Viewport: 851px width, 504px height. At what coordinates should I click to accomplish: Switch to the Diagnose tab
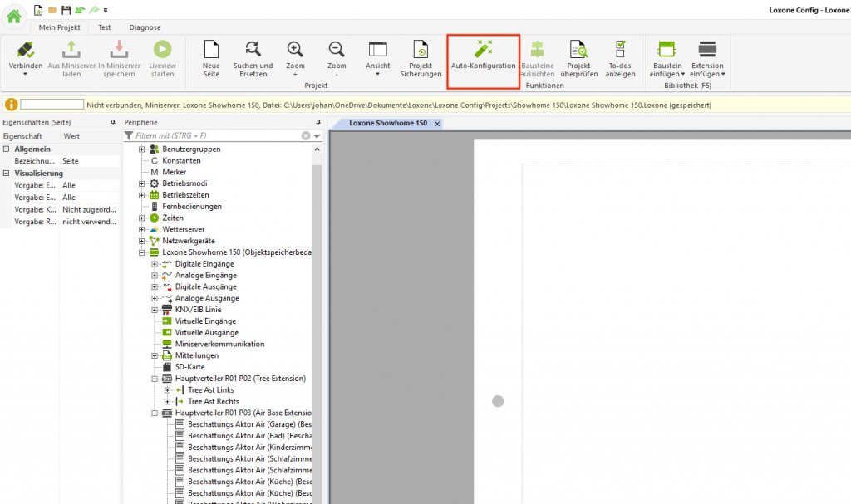coord(145,27)
